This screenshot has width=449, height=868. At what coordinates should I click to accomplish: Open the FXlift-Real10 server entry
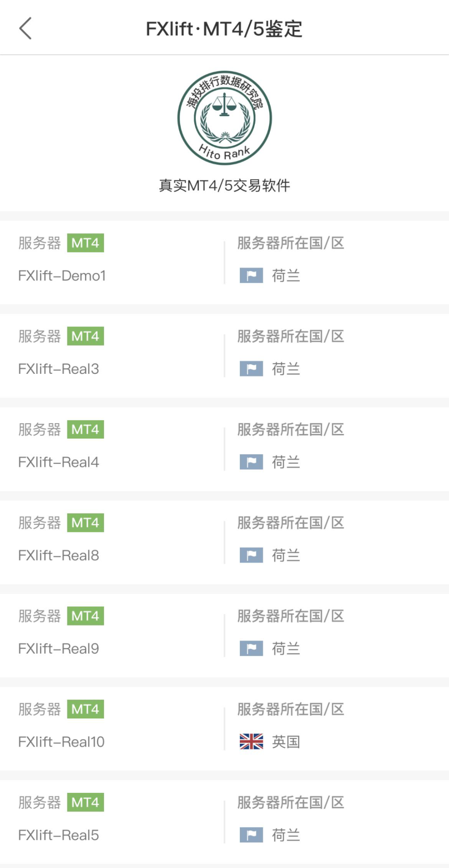point(61,742)
